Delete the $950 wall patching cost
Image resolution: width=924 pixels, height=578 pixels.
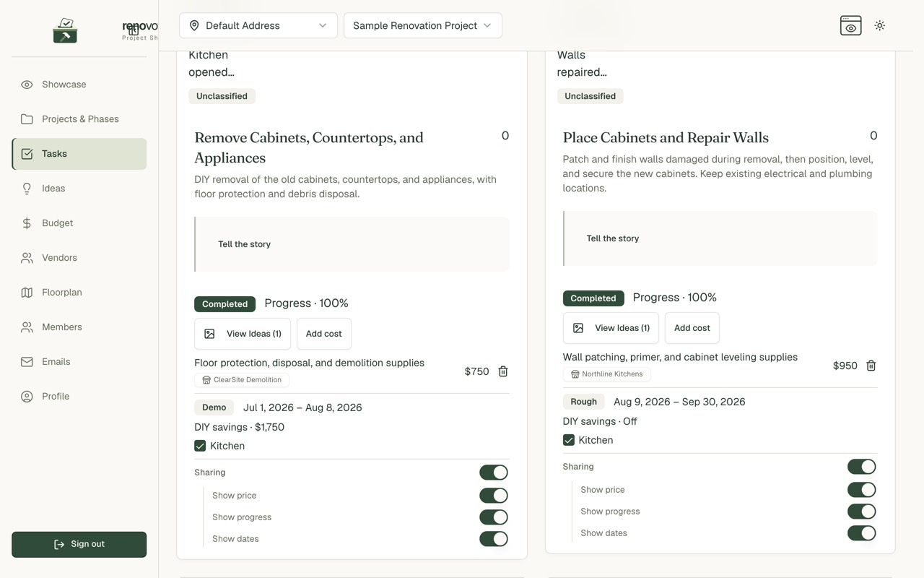click(871, 366)
